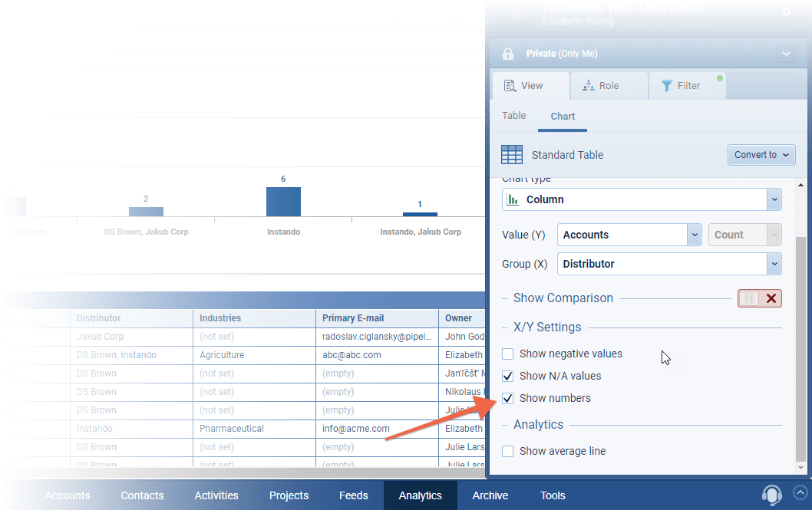Enable Show average line checkbox
The width and height of the screenshot is (812, 510).
pos(507,452)
